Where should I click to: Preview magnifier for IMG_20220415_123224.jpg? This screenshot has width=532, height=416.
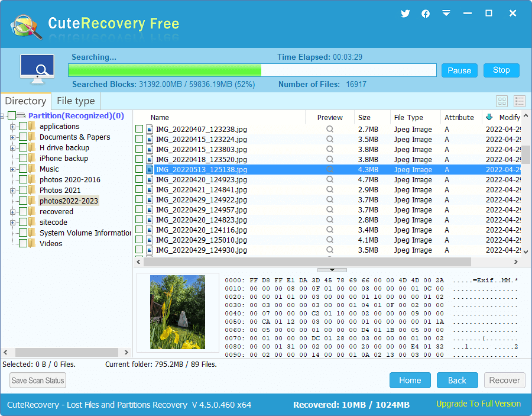[x=330, y=139]
